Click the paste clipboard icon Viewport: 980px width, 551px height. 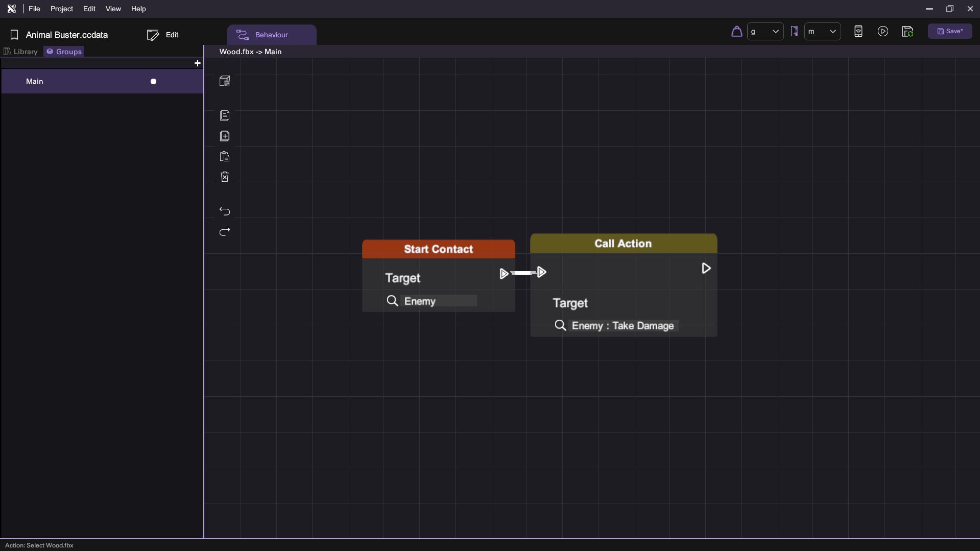(x=225, y=157)
